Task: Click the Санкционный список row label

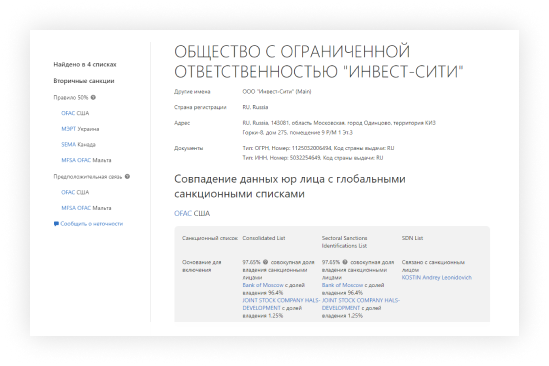Action: click(210, 238)
